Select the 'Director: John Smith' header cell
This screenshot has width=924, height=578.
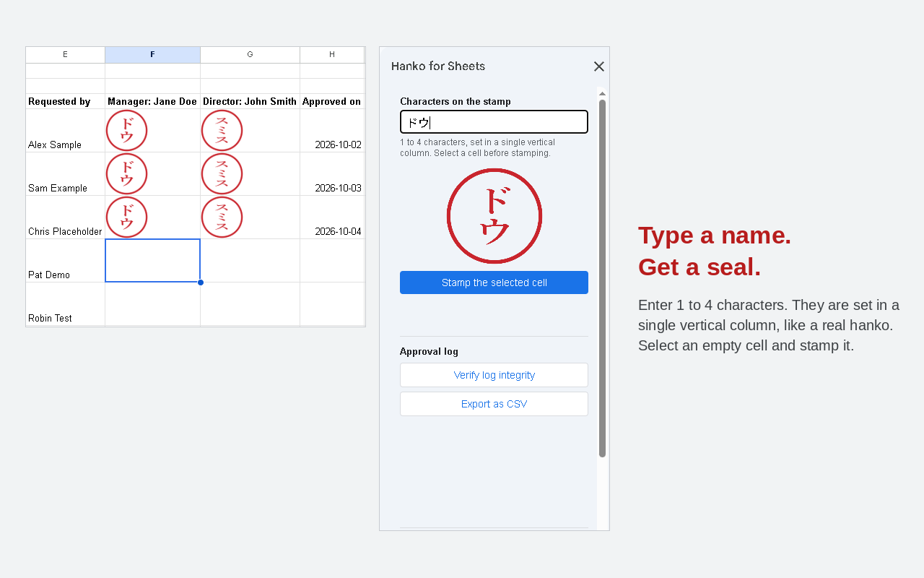pos(250,101)
